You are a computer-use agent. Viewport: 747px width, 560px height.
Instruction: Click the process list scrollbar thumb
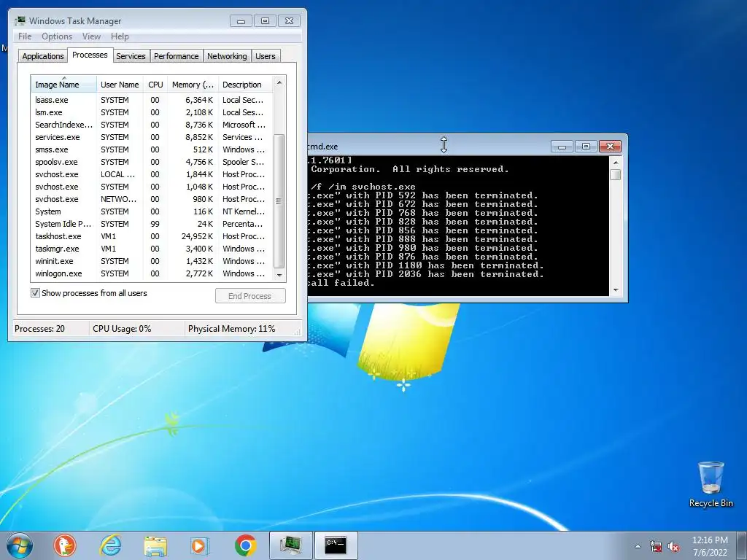pyautogui.click(x=279, y=201)
